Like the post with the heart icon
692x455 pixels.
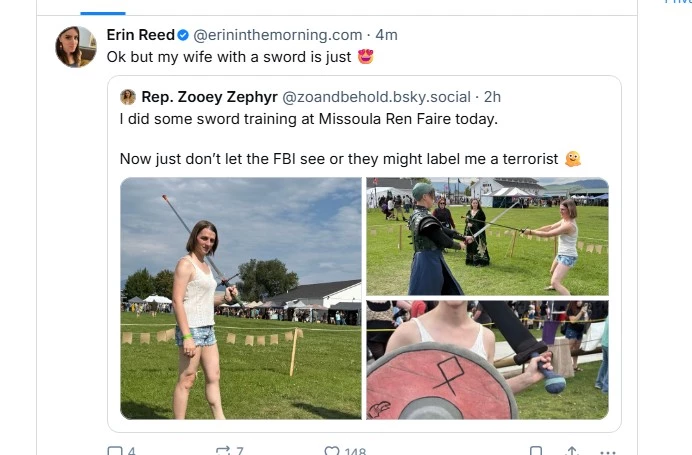point(332,450)
